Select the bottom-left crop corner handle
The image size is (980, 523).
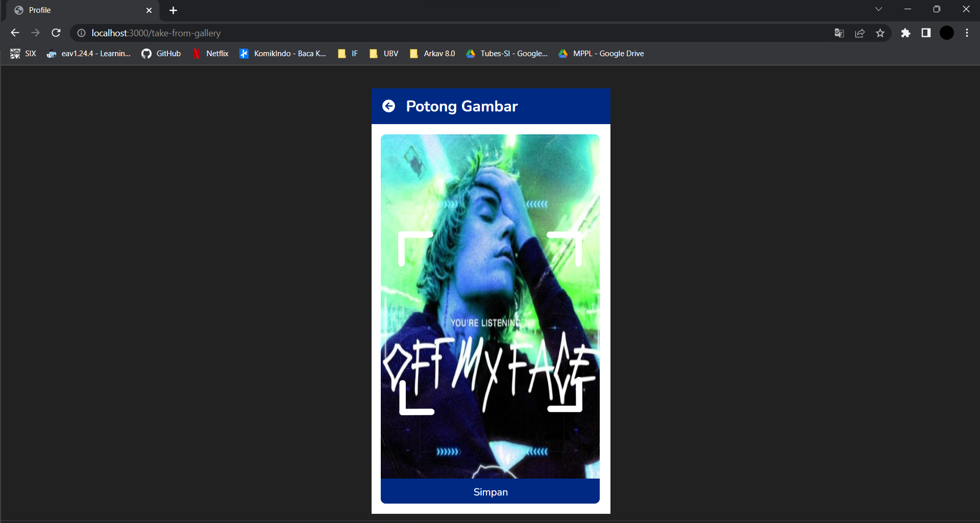tap(416, 398)
